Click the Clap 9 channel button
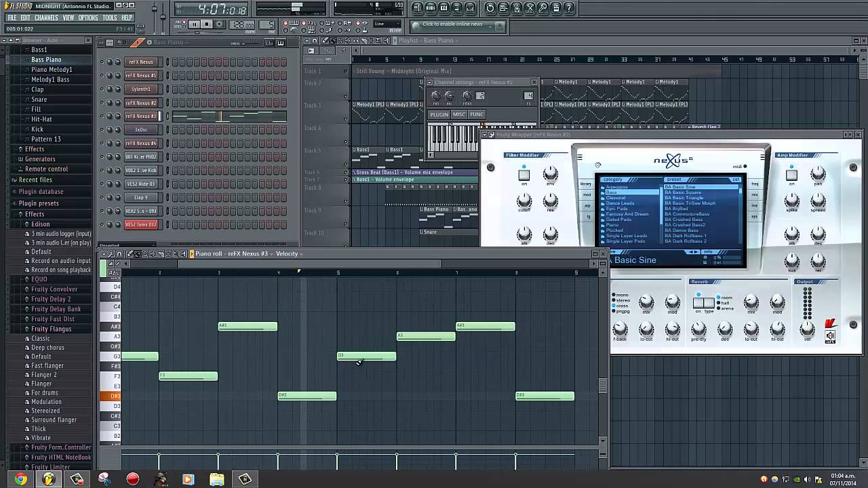Screen dimensions: 868x488 [x=141, y=198]
